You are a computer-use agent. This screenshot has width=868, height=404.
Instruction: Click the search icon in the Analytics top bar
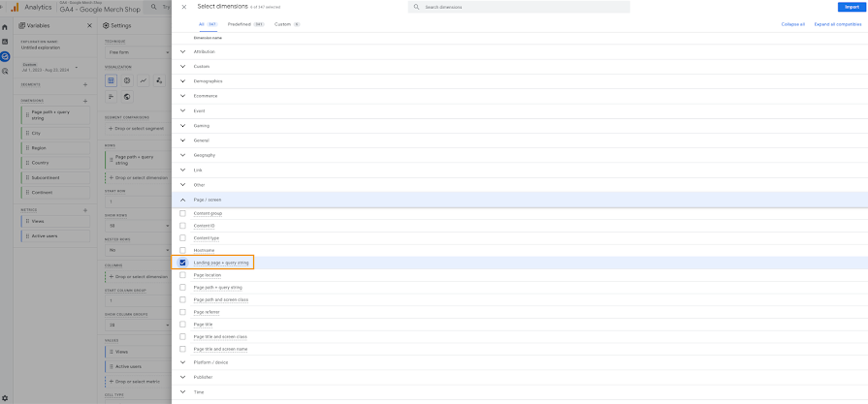pos(154,7)
